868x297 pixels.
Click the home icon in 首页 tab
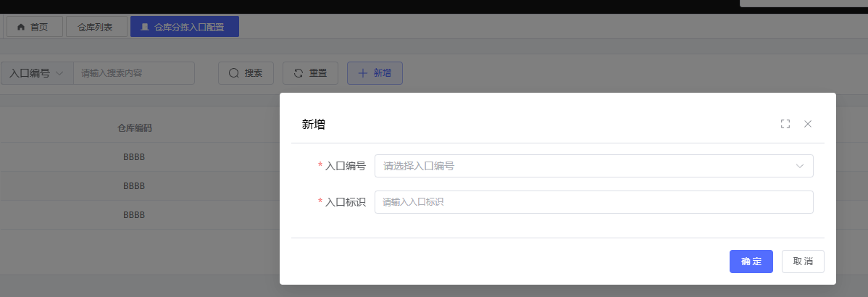tap(20, 27)
